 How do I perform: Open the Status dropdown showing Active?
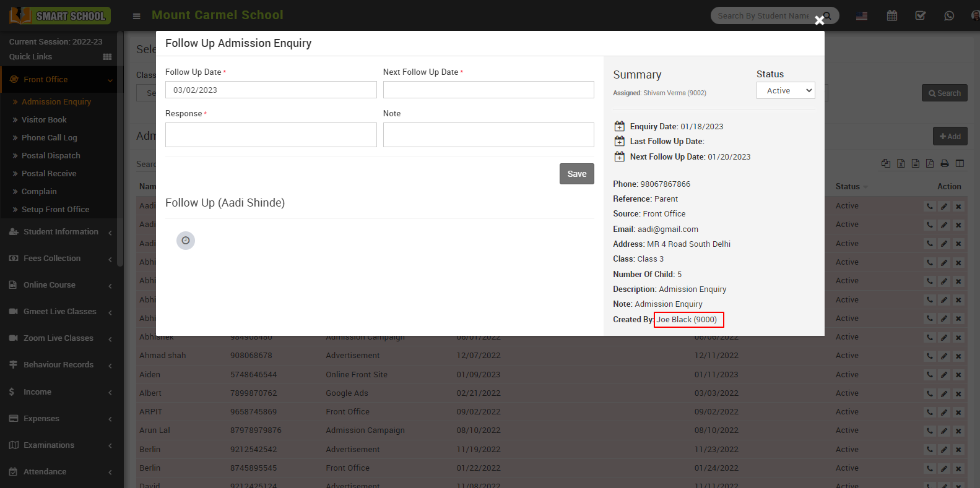(x=785, y=91)
